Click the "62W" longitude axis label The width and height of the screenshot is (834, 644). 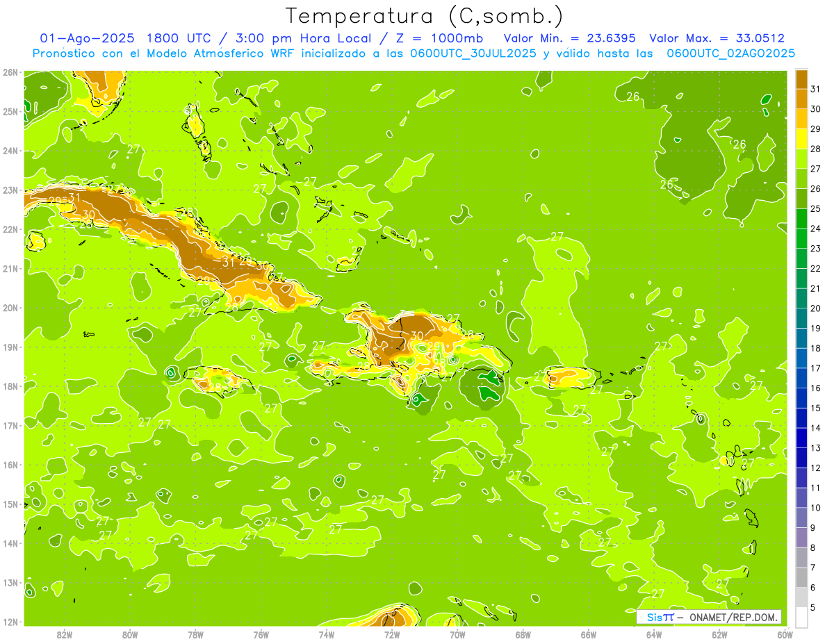pos(719,635)
